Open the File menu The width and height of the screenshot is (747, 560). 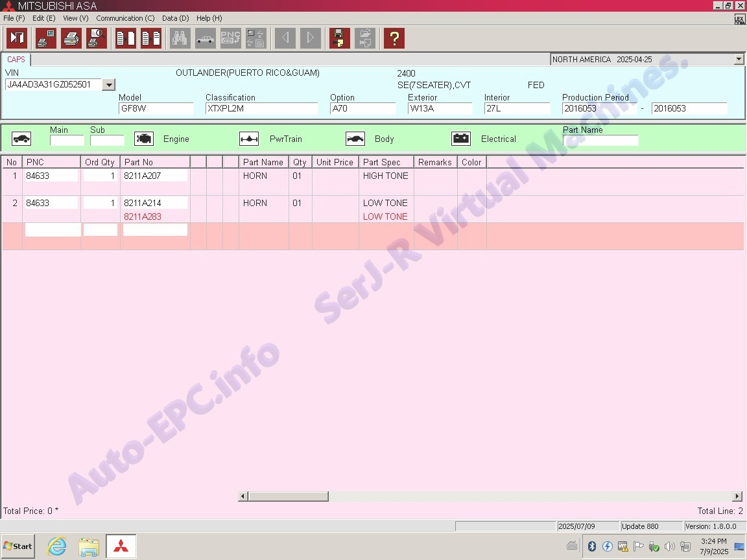[x=14, y=18]
